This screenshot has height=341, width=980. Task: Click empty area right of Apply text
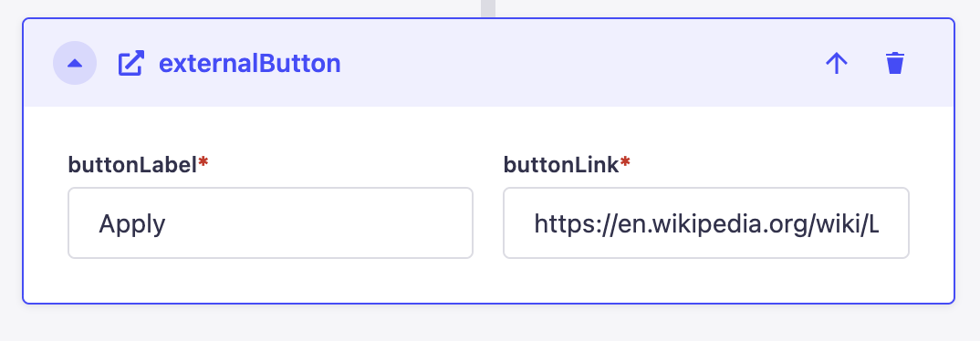318,223
